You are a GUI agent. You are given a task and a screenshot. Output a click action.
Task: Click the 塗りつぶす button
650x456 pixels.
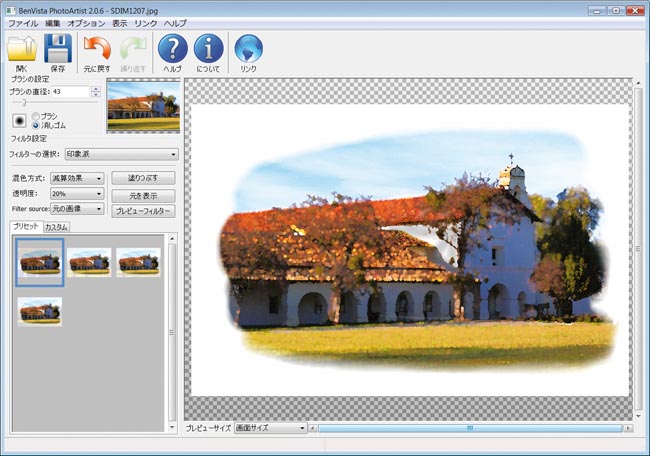(143, 178)
